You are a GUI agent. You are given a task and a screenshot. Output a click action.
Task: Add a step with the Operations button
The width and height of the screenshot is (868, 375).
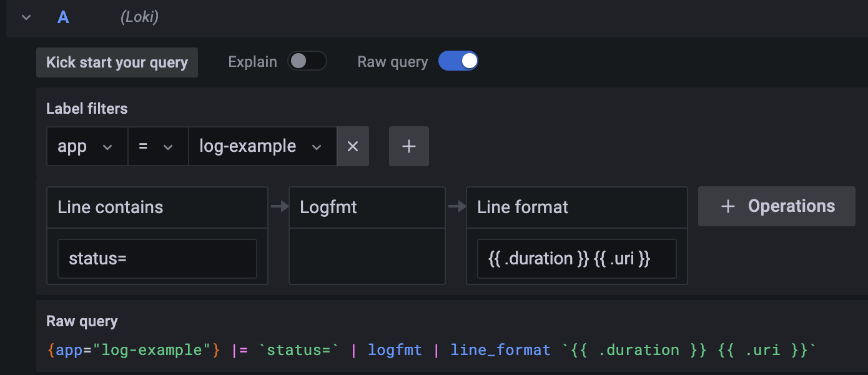point(776,206)
